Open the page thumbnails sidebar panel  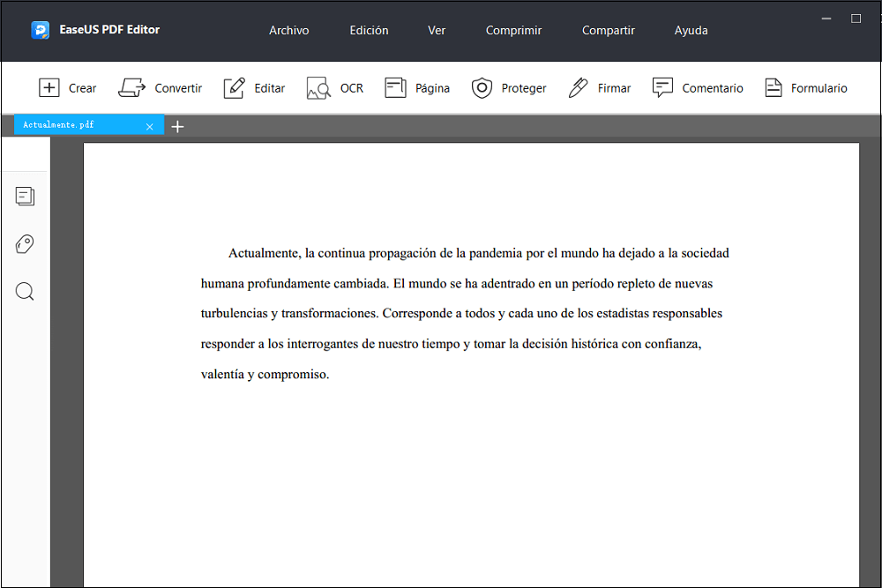(25, 197)
